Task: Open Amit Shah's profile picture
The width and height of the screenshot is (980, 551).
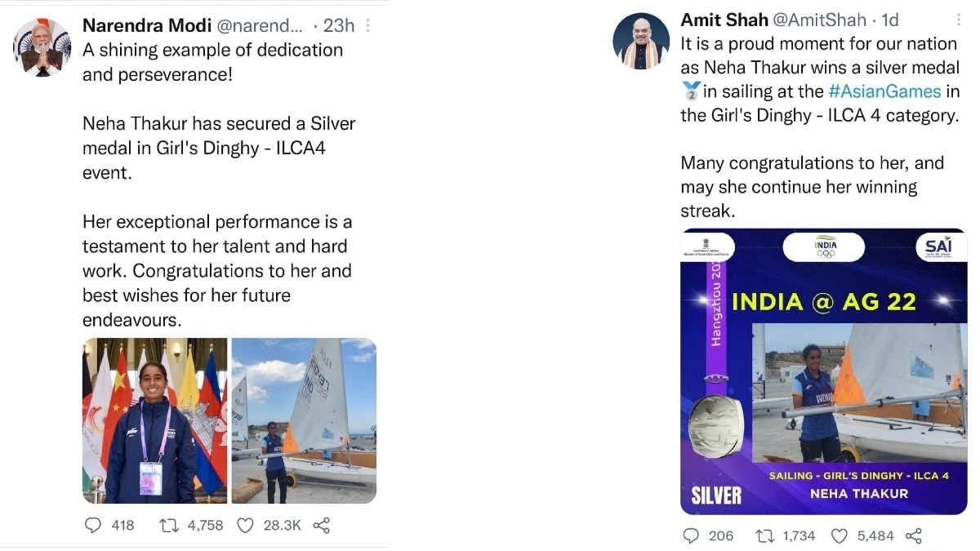Action: coord(641,41)
